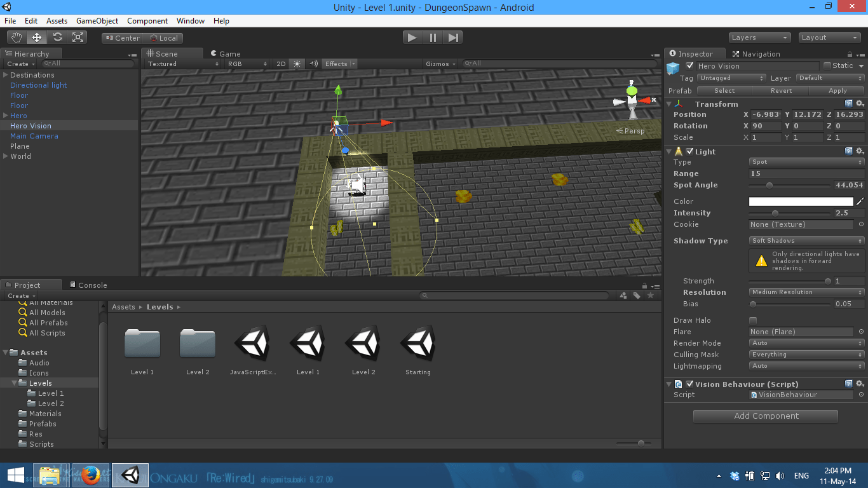Open the GameObject menu
Screen dimensions: 868x488
tap(97, 20)
